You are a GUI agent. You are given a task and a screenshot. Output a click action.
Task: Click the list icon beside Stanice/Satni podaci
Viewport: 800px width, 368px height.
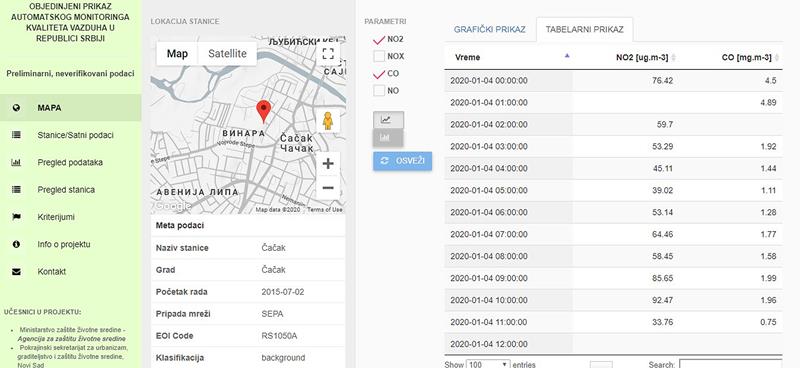(16, 135)
